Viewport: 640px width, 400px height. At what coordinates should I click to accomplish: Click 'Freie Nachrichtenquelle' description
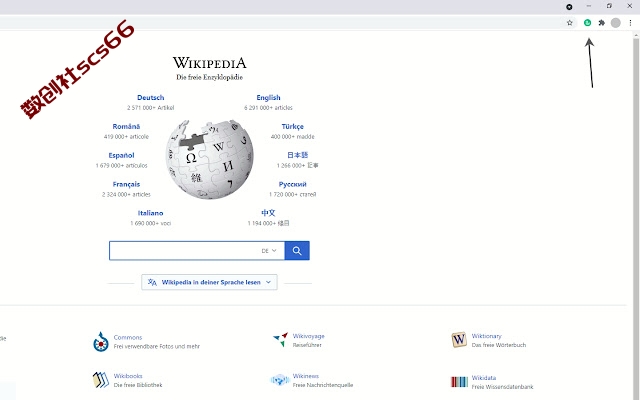click(323, 385)
